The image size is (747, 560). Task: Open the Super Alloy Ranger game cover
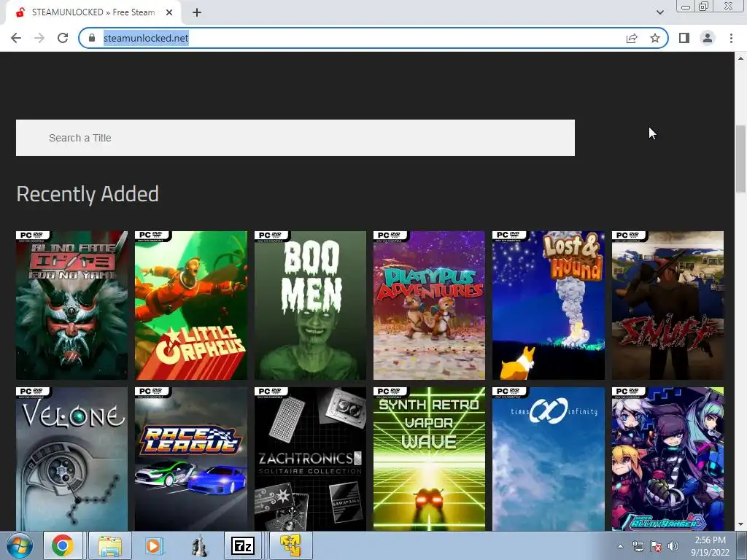(667, 459)
